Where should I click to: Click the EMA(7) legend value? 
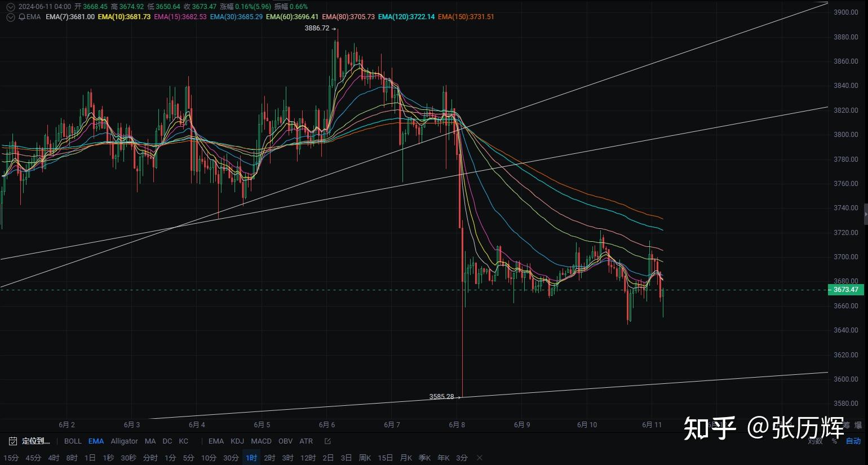[x=70, y=17]
